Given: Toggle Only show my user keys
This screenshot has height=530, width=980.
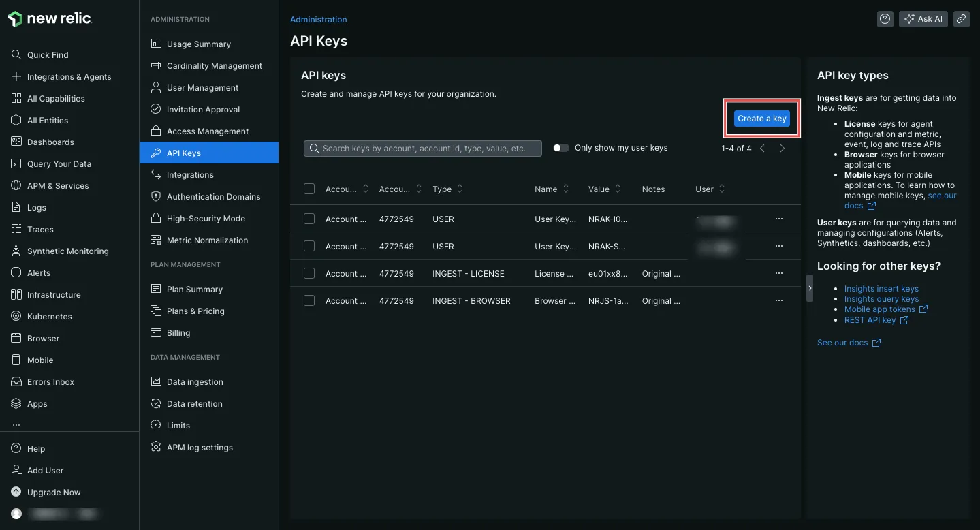Looking at the screenshot, I should click(x=561, y=148).
